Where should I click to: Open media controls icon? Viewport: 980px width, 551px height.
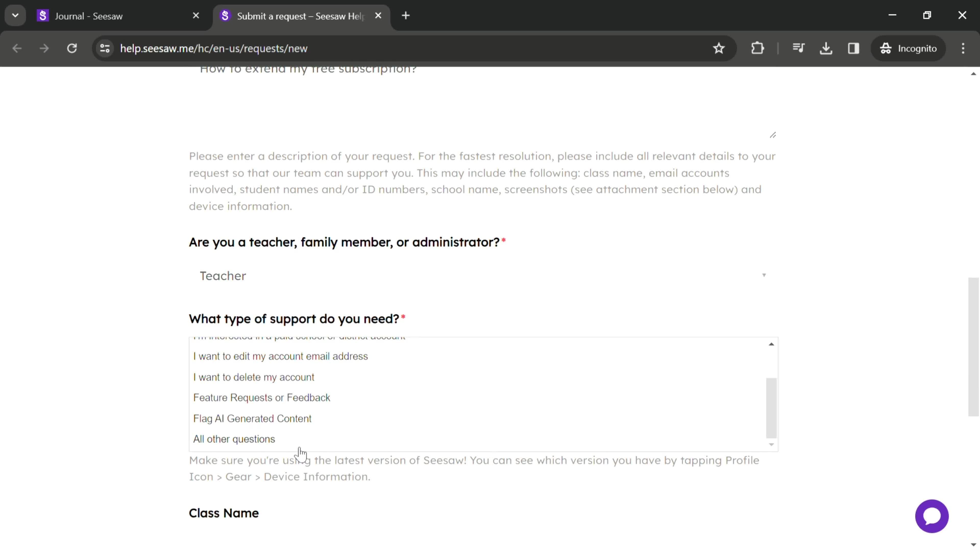(799, 48)
